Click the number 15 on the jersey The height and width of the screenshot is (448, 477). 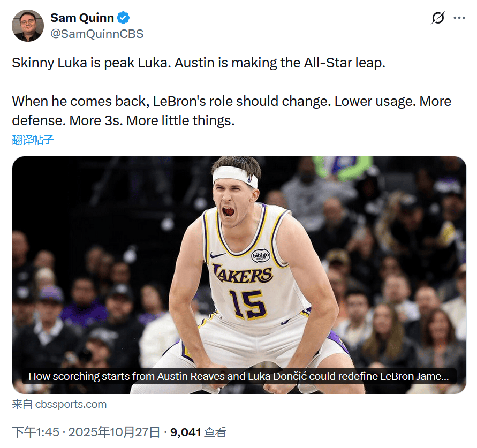tap(247, 303)
